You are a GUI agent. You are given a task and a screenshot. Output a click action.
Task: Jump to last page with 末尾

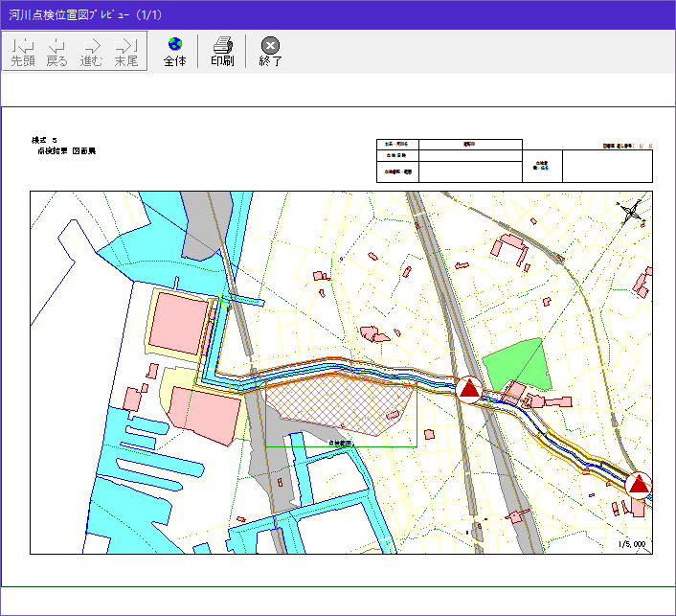point(125,51)
